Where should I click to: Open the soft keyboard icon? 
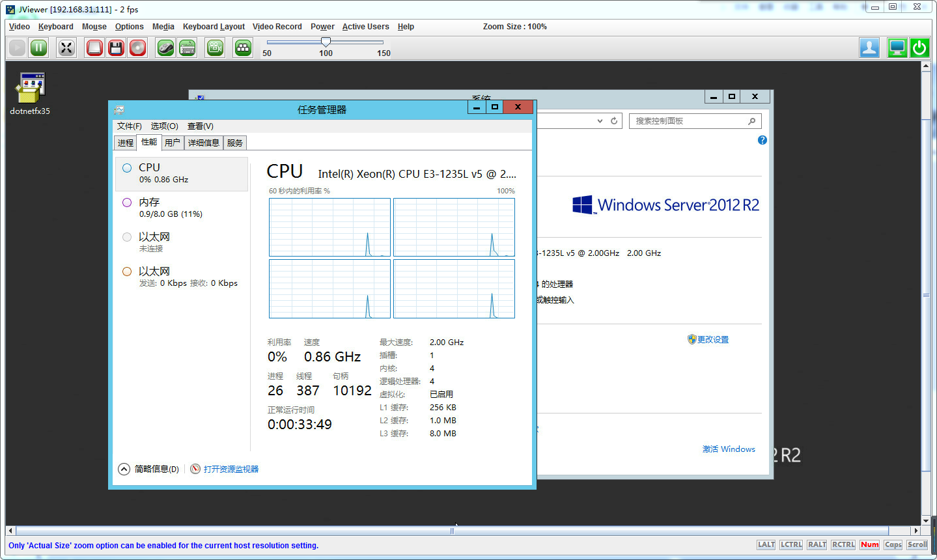click(x=188, y=48)
